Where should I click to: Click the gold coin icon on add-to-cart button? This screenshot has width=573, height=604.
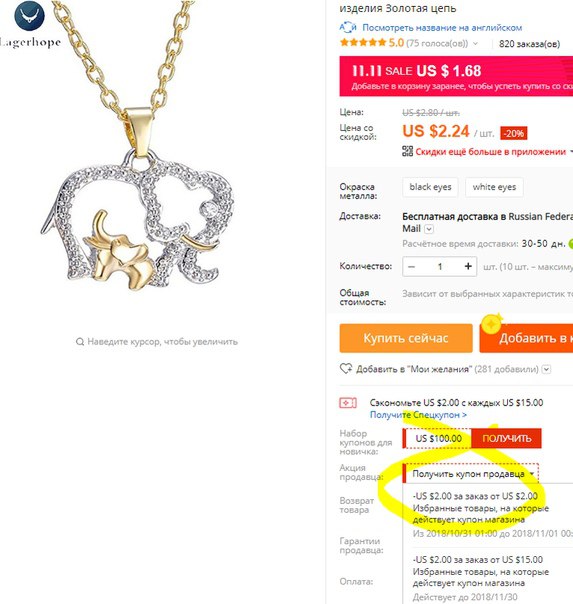491,325
